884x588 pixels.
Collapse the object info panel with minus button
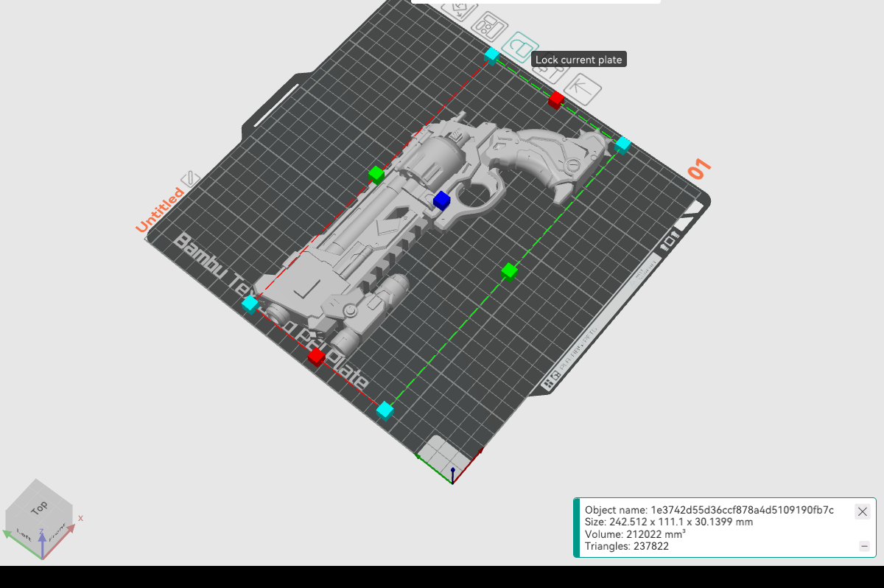click(864, 546)
